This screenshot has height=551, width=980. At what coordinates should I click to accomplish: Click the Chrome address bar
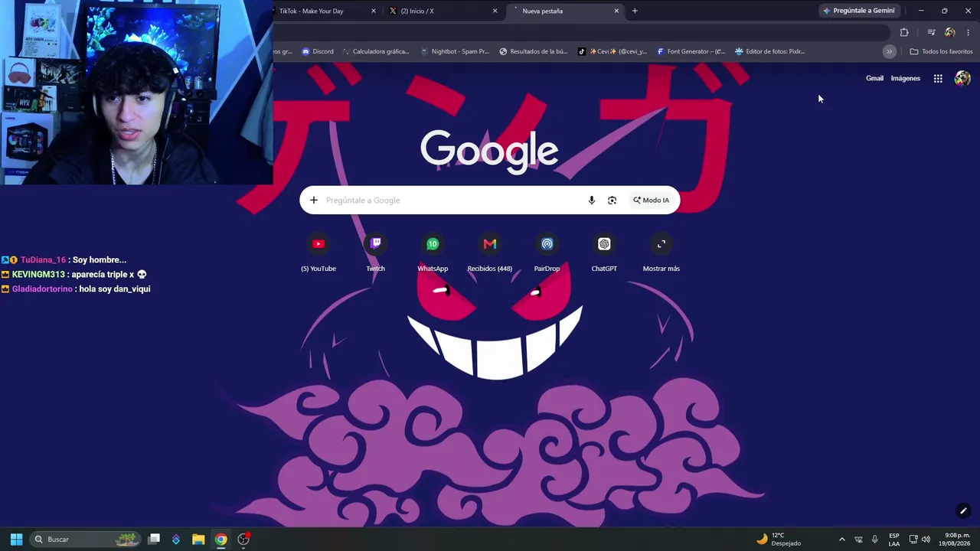[582, 32]
